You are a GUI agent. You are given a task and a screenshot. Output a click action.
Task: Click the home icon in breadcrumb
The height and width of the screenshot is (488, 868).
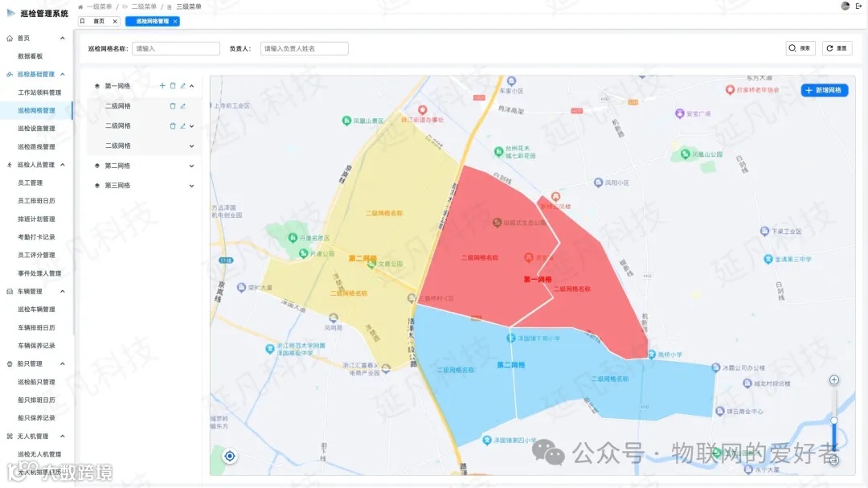click(x=81, y=6)
